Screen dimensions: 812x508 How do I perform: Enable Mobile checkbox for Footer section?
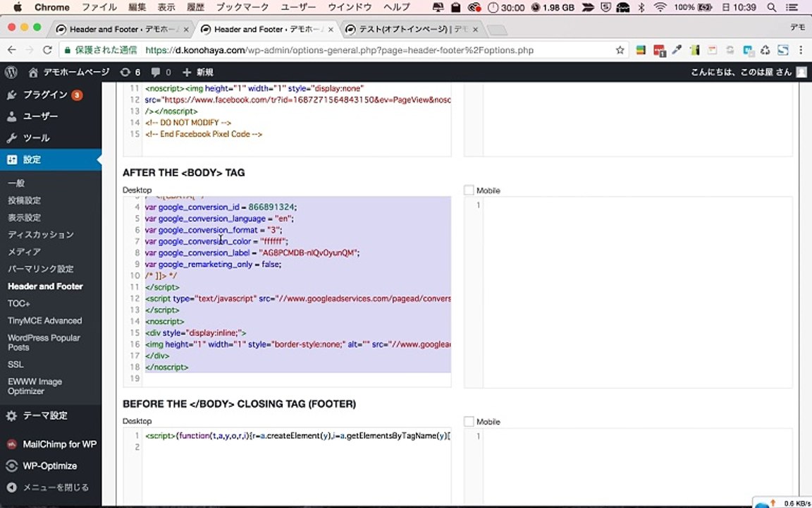click(x=469, y=421)
